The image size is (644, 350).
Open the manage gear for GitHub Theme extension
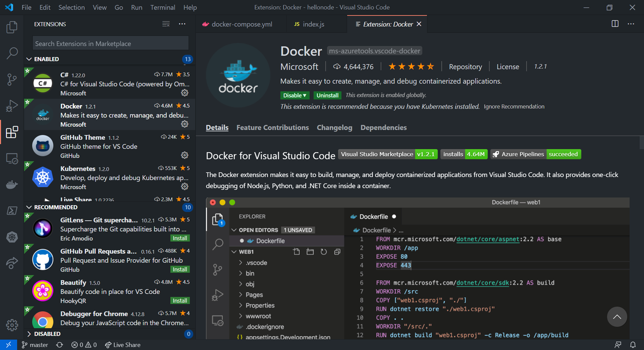click(x=184, y=155)
